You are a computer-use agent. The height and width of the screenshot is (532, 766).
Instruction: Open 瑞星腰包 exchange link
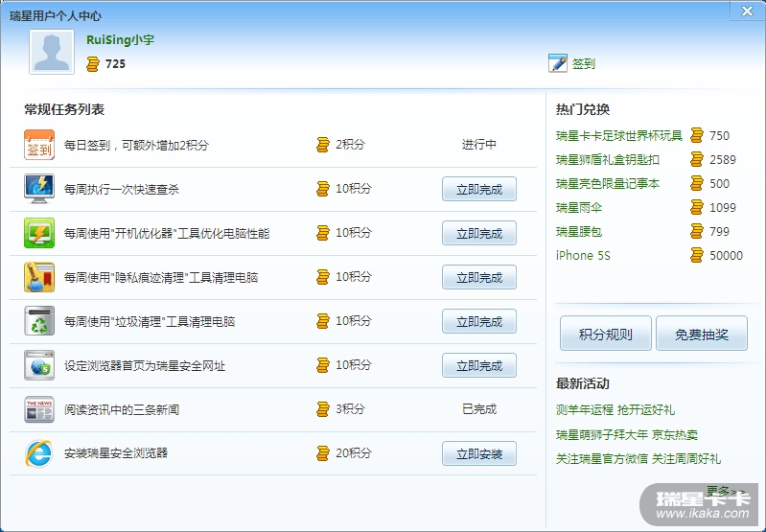pyautogui.click(x=579, y=231)
